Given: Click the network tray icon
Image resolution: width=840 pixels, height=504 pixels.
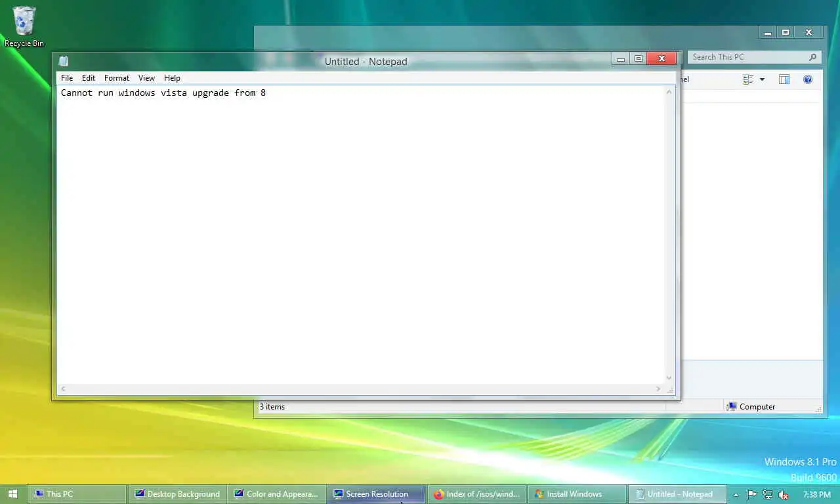Looking at the screenshot, I should click(767, 495).
